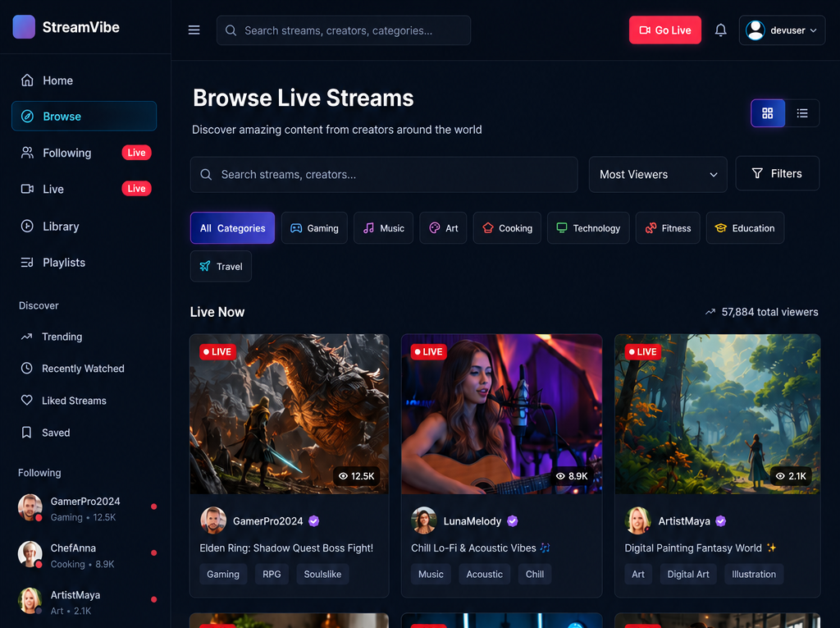Screen dimensions: 840x628
Task: Open the Digital Painting stream thumbnail
Action: [x=717, y=414]
